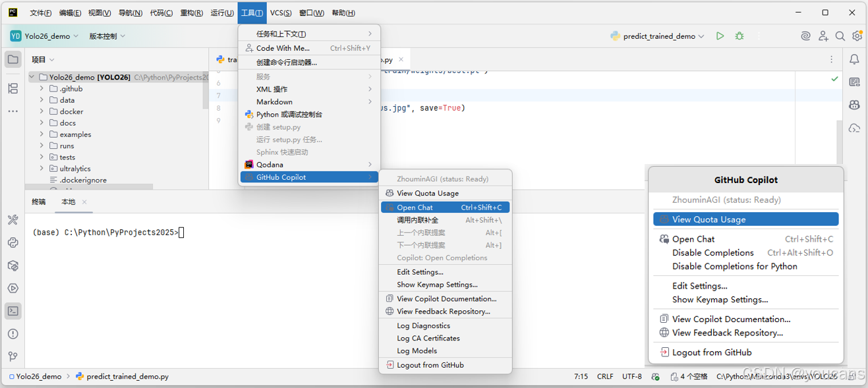Collapse the Yolo26_demo root node chevron
This screenshot has height=388, width=868.
(32, 77)
